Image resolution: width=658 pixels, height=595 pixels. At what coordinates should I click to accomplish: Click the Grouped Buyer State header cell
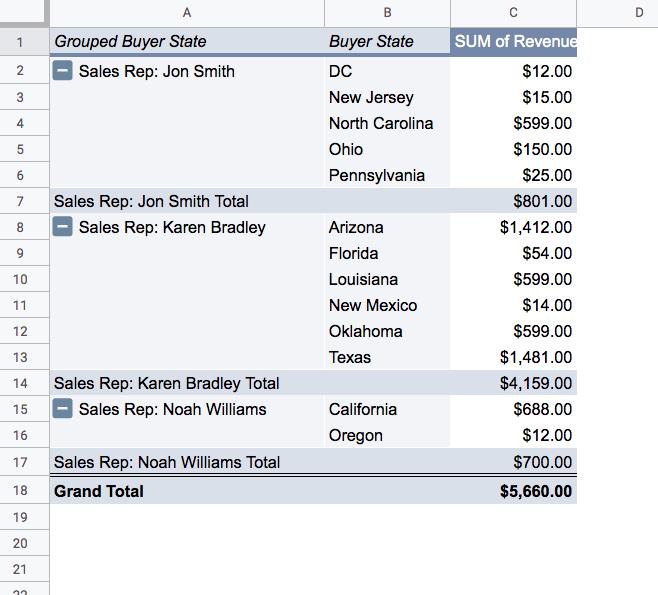187,42
